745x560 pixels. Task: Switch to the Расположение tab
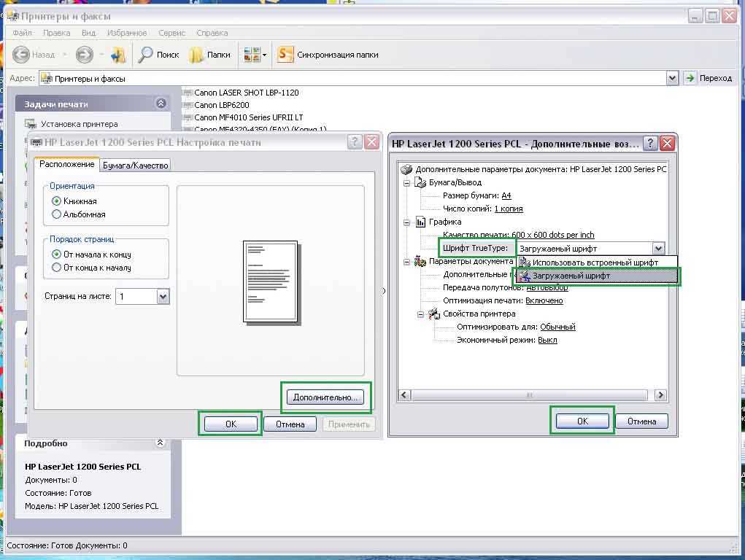click(x=66, y=164)
